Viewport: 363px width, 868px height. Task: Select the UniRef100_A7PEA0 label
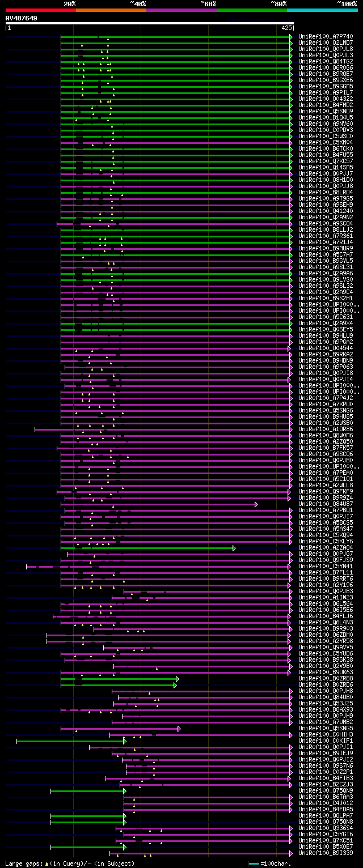pyautogui.click(x=326, y=473)
